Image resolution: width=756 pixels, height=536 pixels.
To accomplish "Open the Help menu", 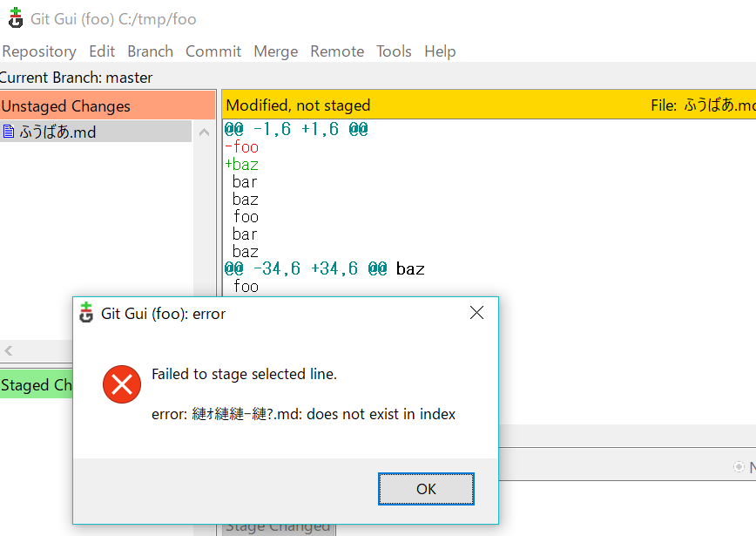I will tap(440, 51).
